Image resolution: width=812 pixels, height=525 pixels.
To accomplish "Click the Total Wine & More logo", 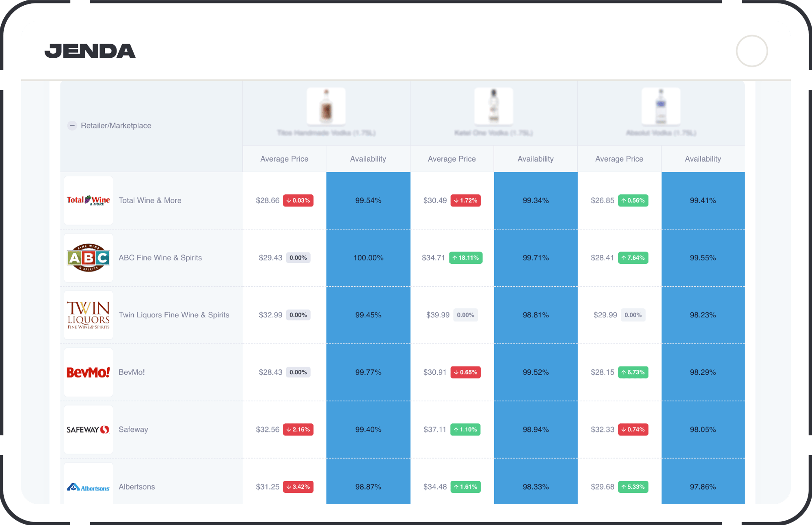I will 89,200.
